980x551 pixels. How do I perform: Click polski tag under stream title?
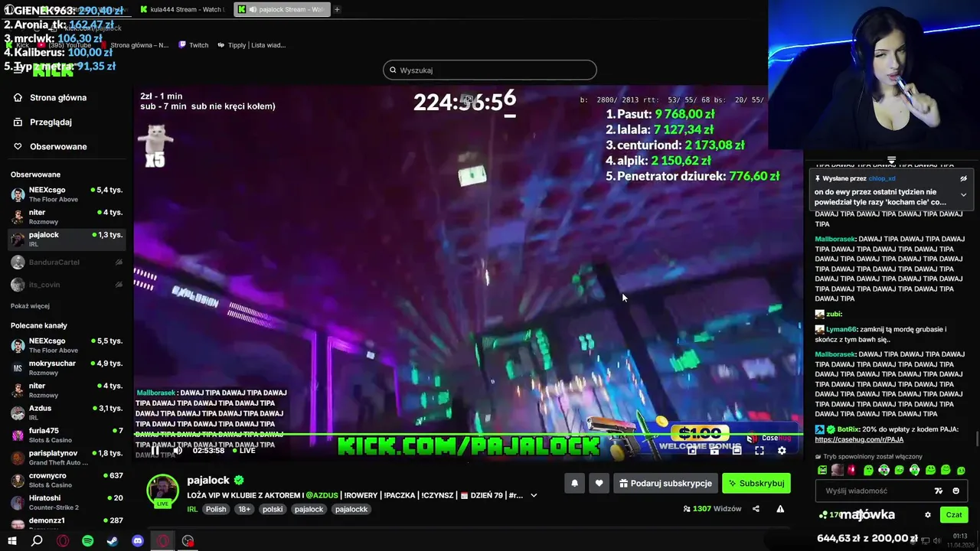coord(273,510)
